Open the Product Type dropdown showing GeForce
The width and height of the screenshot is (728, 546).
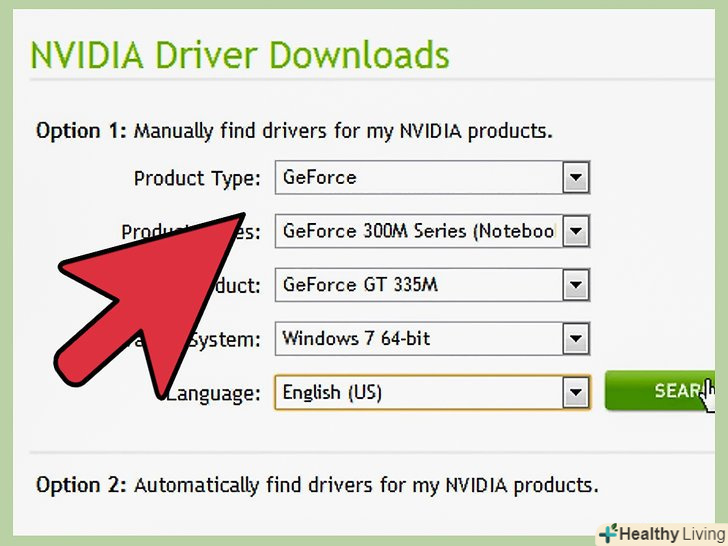coord(432,177)
